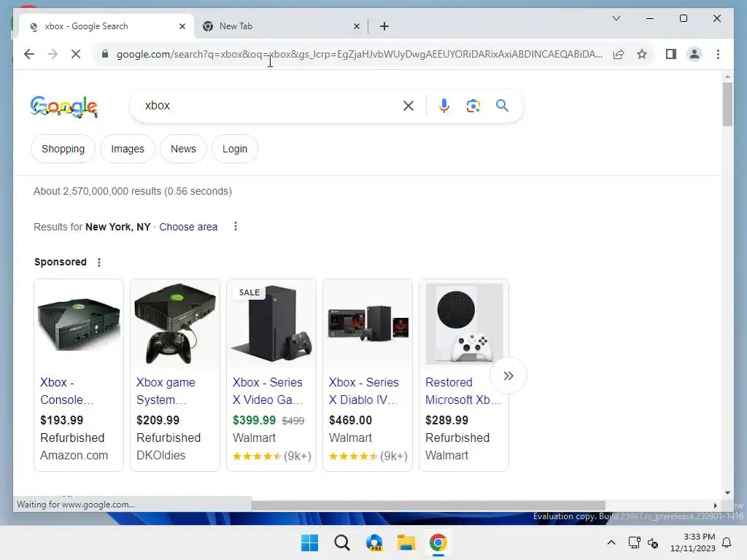Image resolution: width=747 pixels, height=560 pixels.
Task: Filter results by News
Action: pyautogui.click(x=183, y=149)
